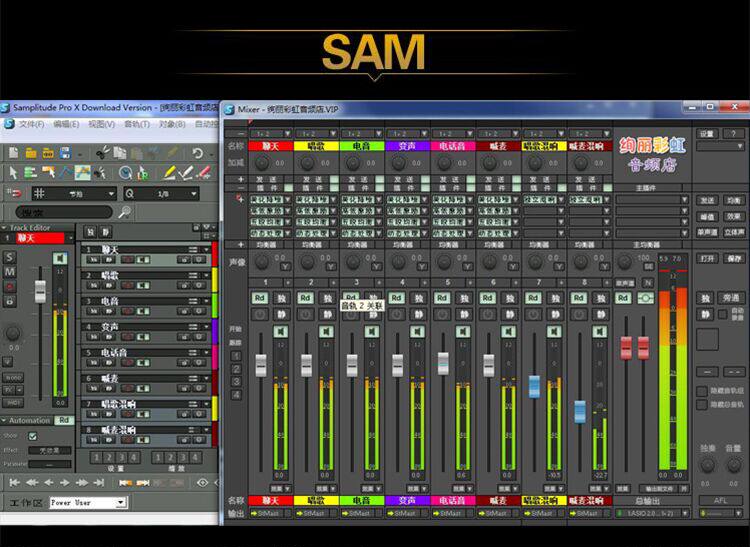Jump to the project start via the transport arrow
Image resolution: width=750 pixels, height=547 pixels.
click(14, 482)
